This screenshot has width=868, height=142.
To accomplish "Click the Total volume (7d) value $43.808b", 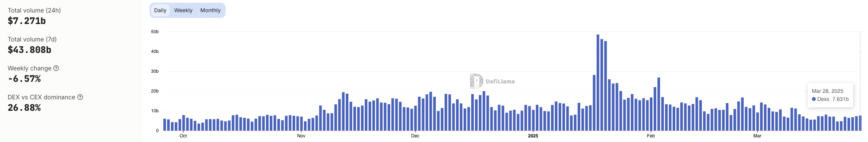I will coord(29,50).
